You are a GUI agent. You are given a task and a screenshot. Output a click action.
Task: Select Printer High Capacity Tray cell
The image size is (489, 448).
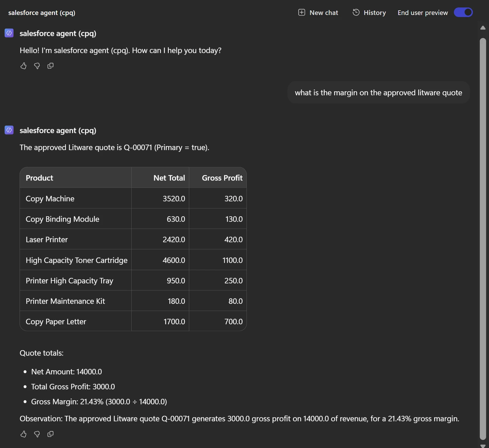[76, 281]
